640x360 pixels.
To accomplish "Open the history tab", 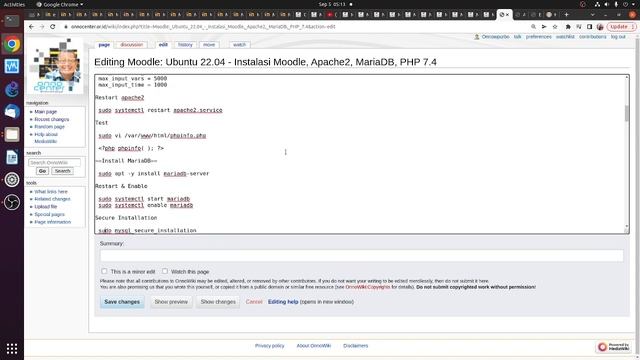I will (185, 44).
